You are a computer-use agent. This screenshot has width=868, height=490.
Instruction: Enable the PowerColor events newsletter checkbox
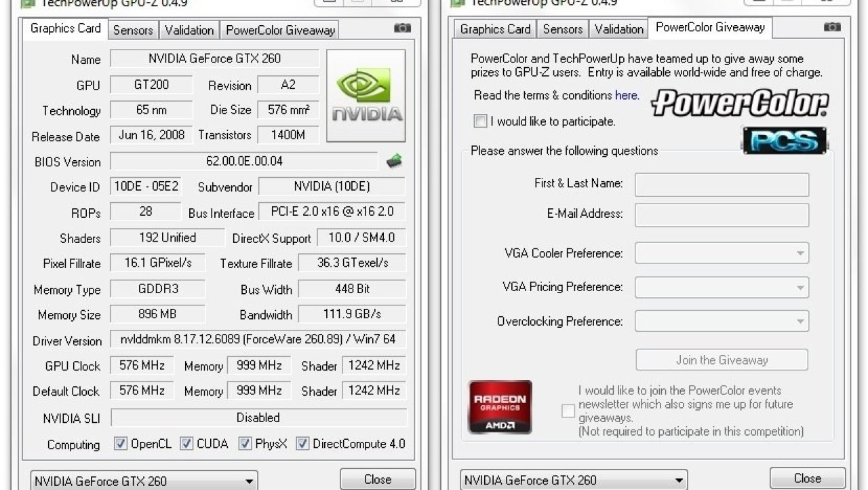pos(568,411)
